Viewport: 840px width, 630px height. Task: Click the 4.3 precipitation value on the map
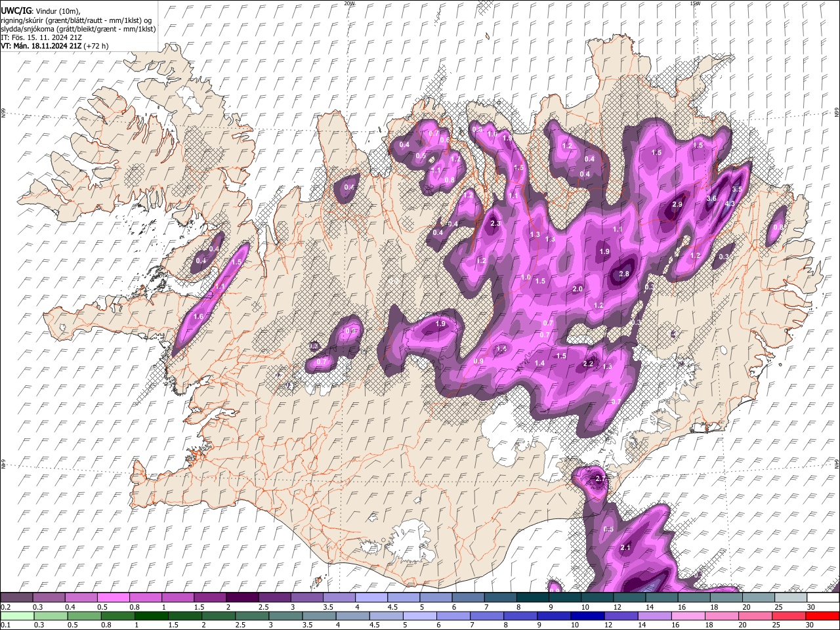pos(730,203)
